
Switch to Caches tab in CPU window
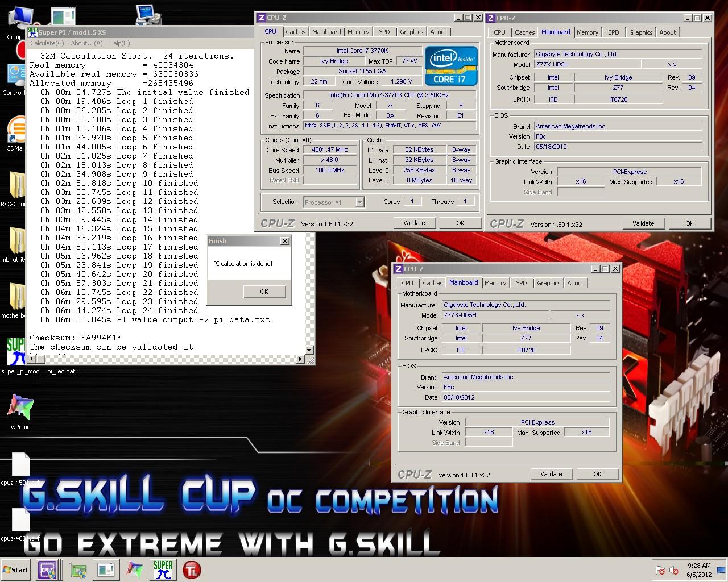pyautogui.click(x=296, y=32)
